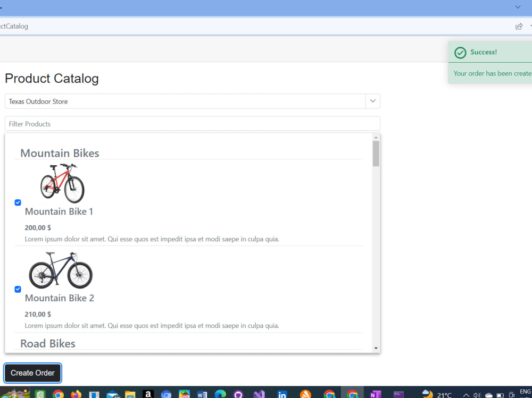
Task: Open the green spreadsheet app icon in the taskbar
Action: click(40, 394)
